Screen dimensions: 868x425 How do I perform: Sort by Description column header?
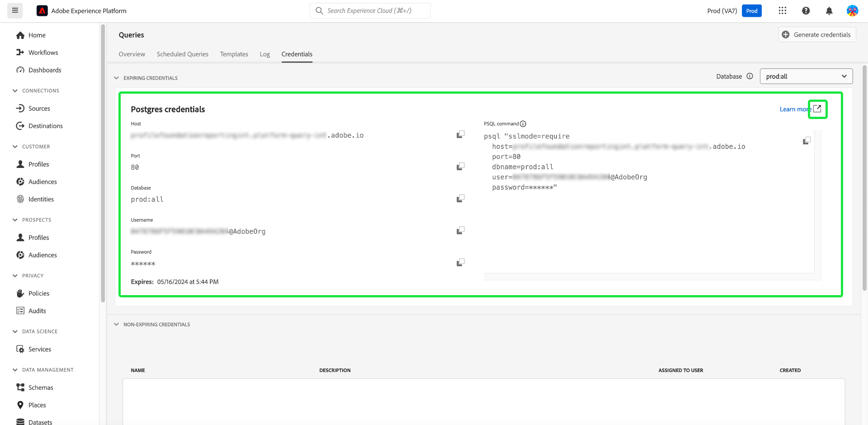[x=335, y=370]
